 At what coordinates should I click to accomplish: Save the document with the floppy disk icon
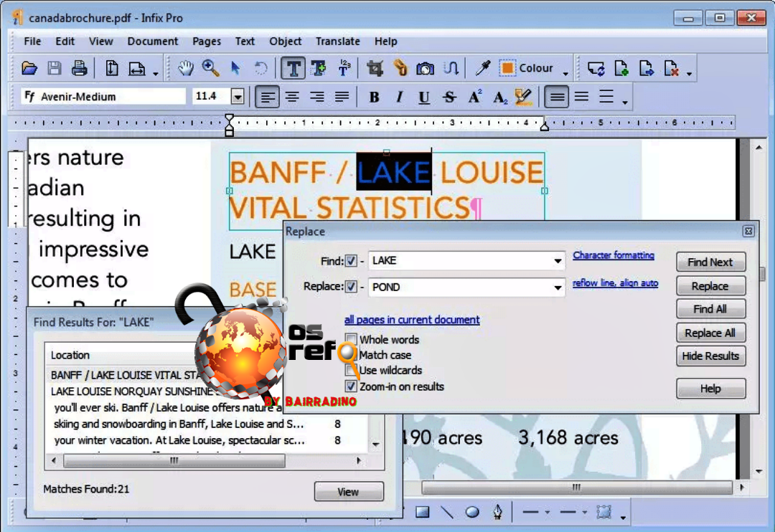(x=55, y=68)
